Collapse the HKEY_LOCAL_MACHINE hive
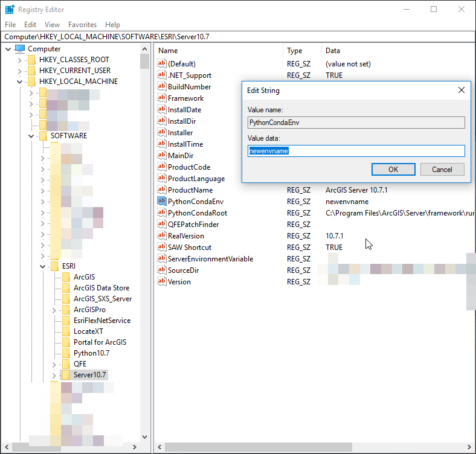This screenshot has height=454, width=476. pyautogui.click(x=19, y=82)
